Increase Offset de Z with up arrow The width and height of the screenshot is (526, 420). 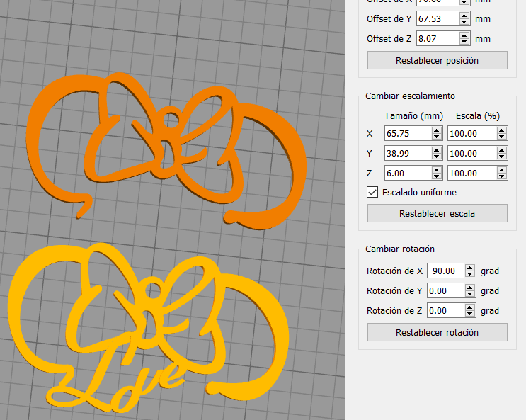pyautogui.click(x=464, y=35)
